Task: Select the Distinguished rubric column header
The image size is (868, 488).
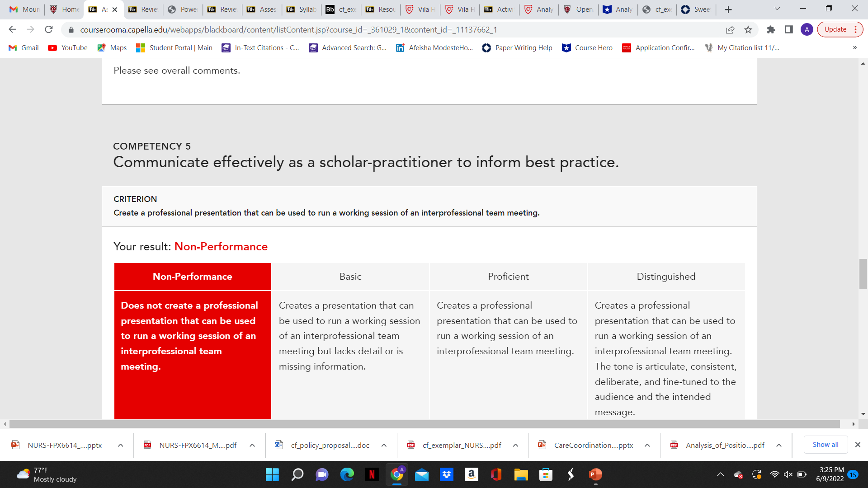Action: [x=666, y=277]
